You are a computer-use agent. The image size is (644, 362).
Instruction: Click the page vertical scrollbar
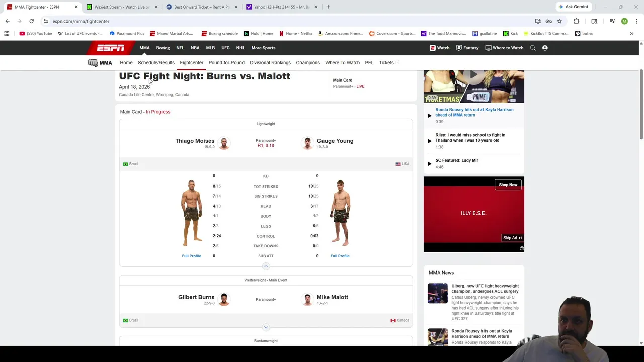tap(641, 106)
